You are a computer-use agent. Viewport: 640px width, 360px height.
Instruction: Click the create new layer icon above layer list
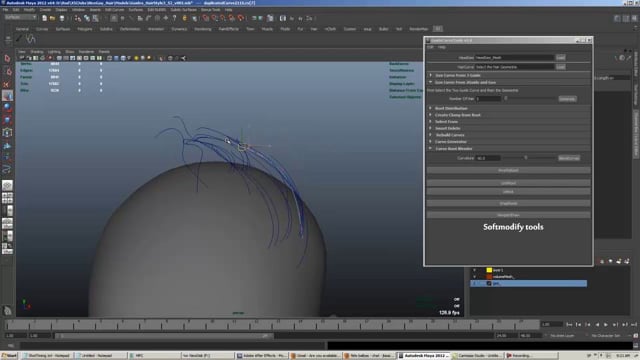click(x=618, y=261)
